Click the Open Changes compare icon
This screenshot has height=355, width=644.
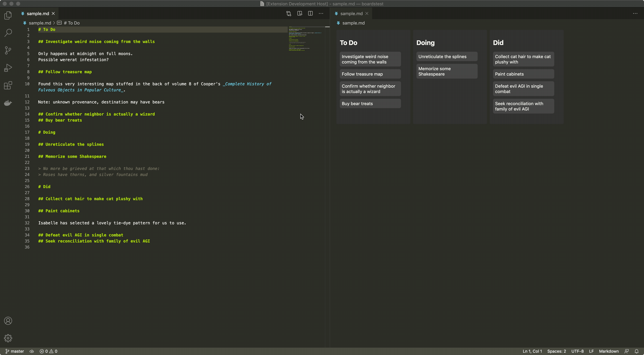[289, 13]
